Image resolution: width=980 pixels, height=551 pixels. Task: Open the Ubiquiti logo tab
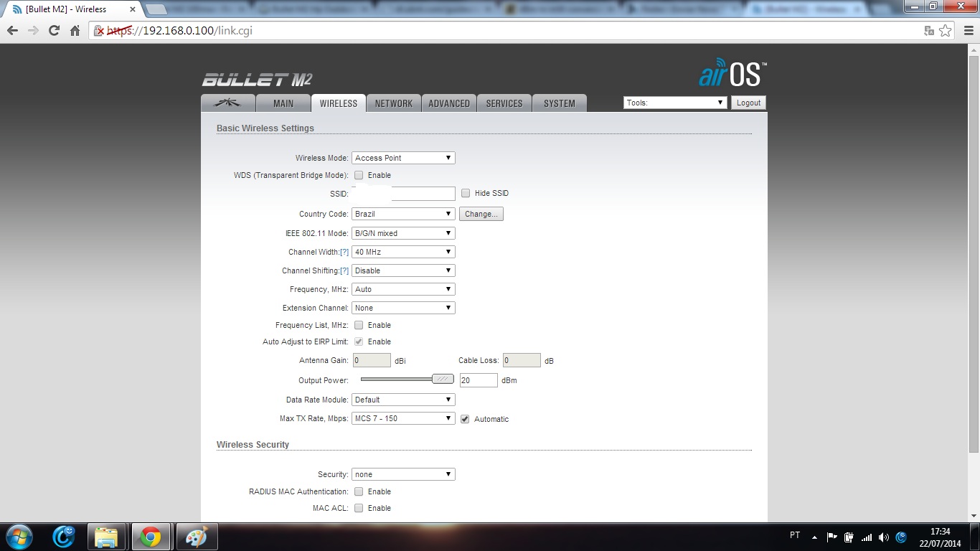click(227, 103)
